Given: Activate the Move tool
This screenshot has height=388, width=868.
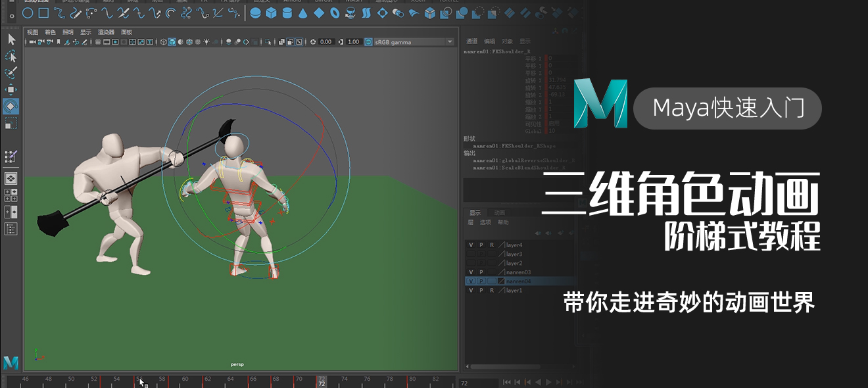Looking at the screenshot, I should coord(11,89).
